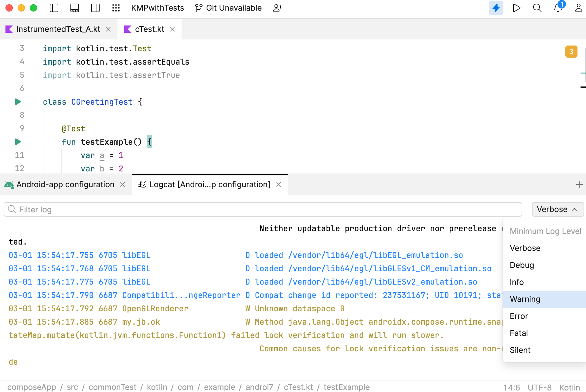Screen dimensions: 586x392
Task: Run testExample function from gutter arrow
Action: [18, 142]
